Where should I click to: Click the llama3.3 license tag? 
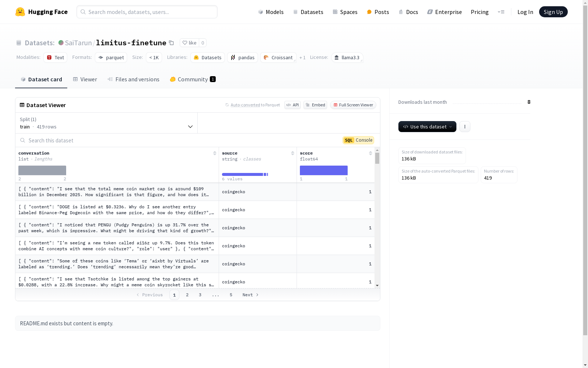[x=347, y=57]
